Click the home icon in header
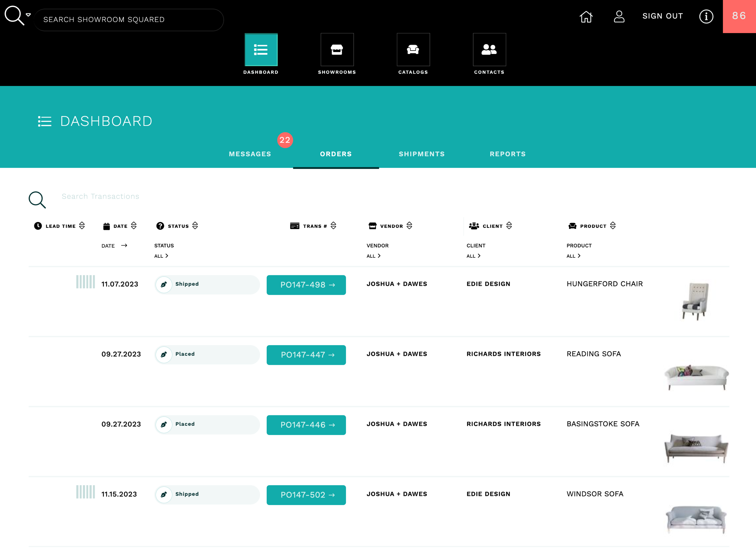 (586, 17)
